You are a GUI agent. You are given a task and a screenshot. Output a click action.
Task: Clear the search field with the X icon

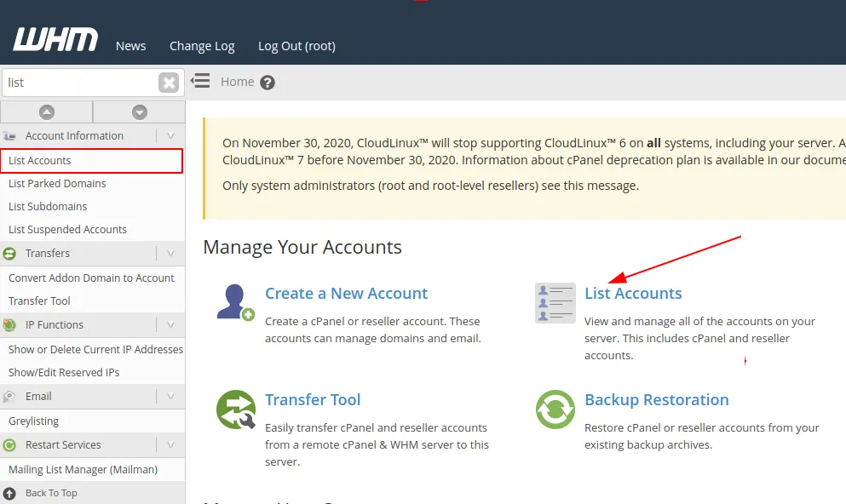(169, 83)
